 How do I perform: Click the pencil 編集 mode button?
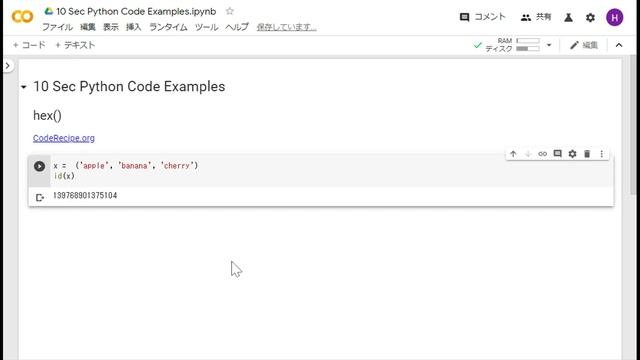584,45
